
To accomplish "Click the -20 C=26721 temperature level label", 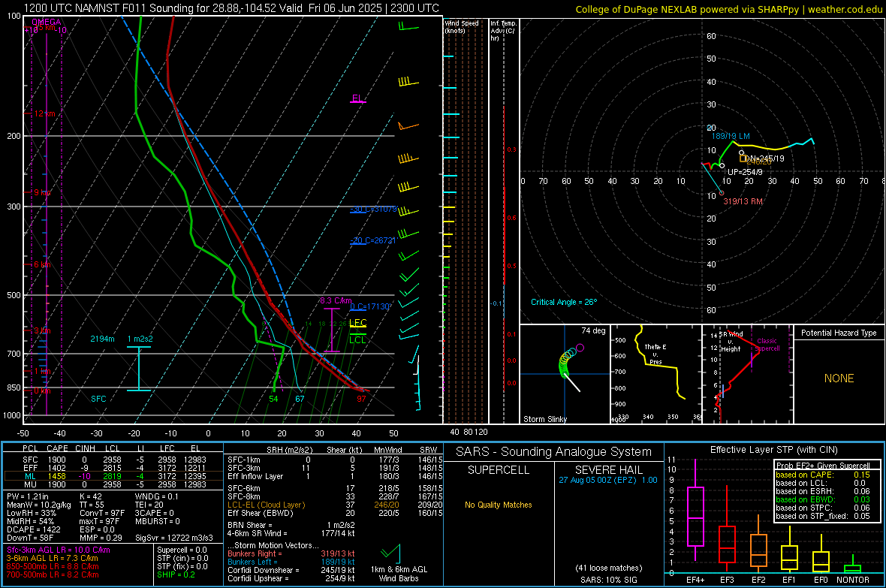I will tap(373, 240).
